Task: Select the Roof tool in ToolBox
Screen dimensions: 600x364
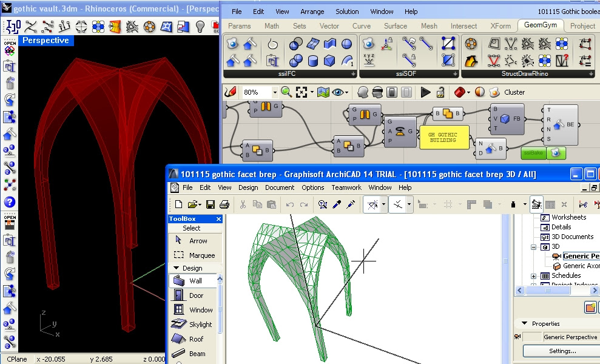Action: tap(193, 339)
